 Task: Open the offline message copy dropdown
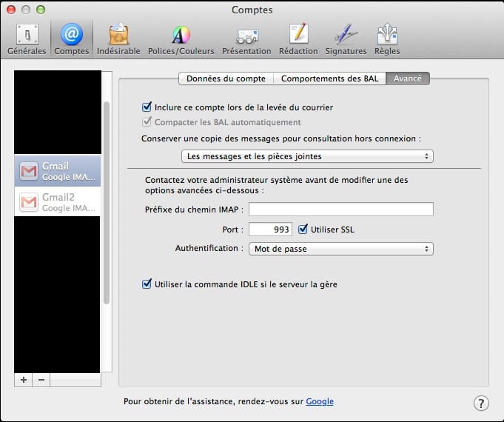pyautogui.click(x=307, y=156)
